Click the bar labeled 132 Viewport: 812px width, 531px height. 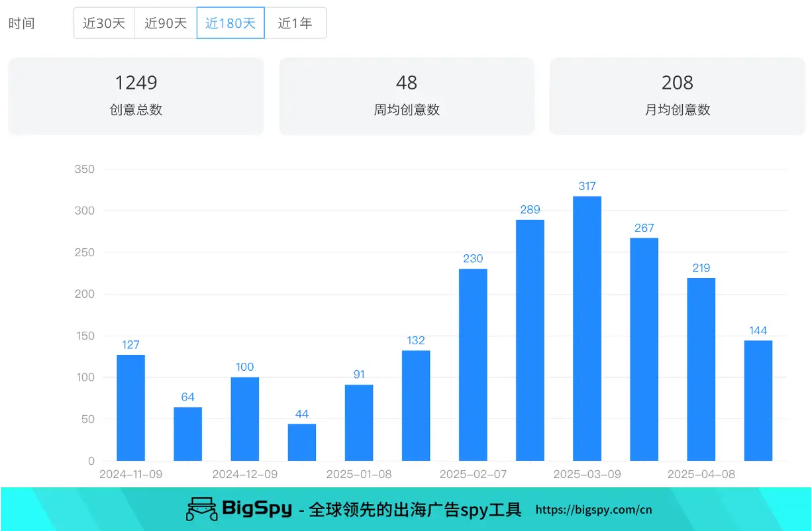(x=416, y=405)
